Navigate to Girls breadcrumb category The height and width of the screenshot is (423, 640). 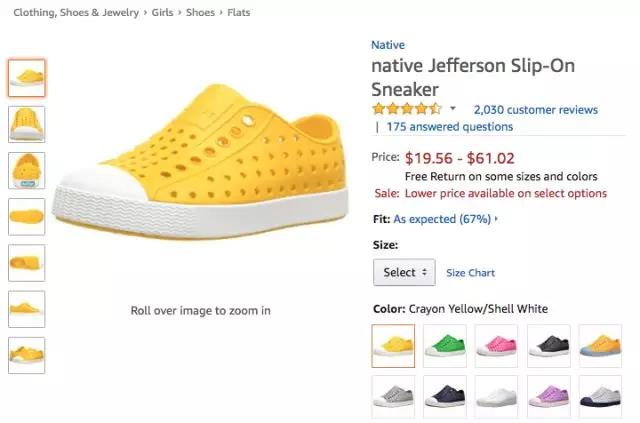pos(164,13)
